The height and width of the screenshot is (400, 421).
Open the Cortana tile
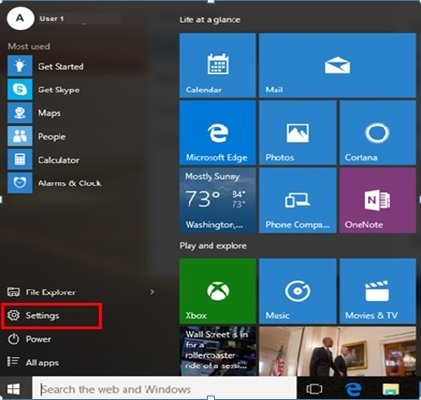point(378,133)
